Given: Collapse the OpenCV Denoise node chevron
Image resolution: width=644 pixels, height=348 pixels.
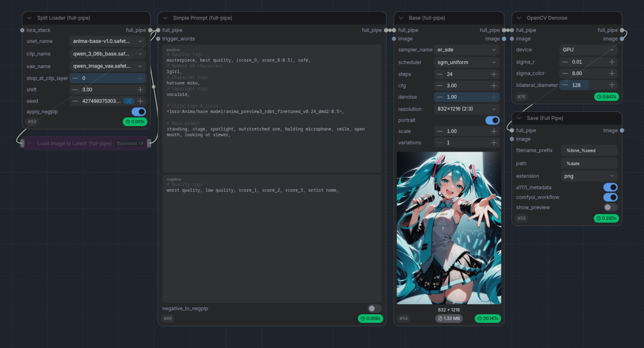Looking at the screenshot, I should (519, 18).
